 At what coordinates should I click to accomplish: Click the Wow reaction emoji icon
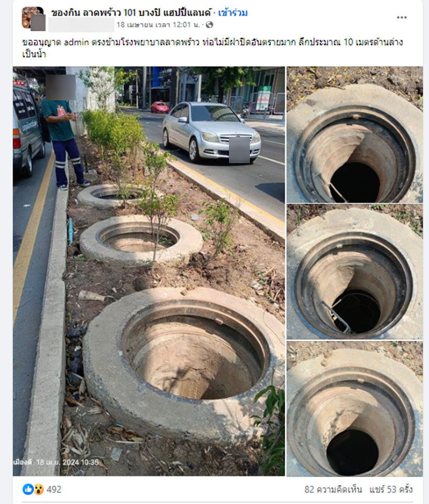pos(39,489)
